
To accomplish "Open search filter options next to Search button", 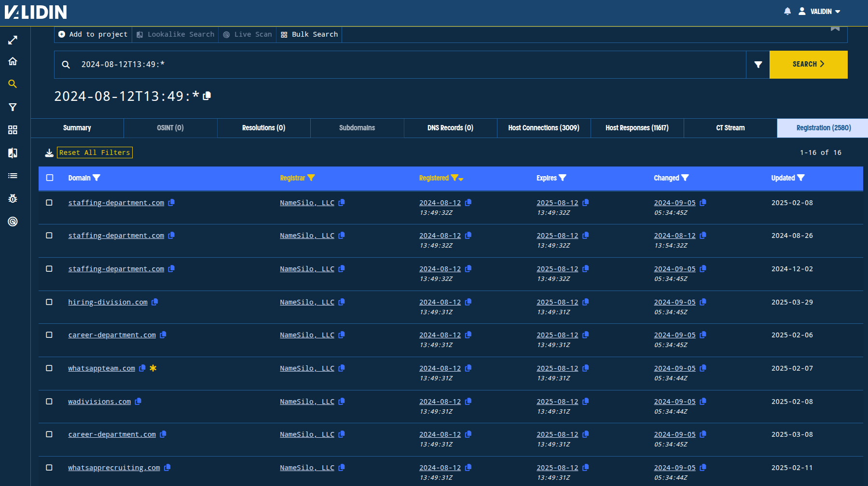I will coord(758,65).
